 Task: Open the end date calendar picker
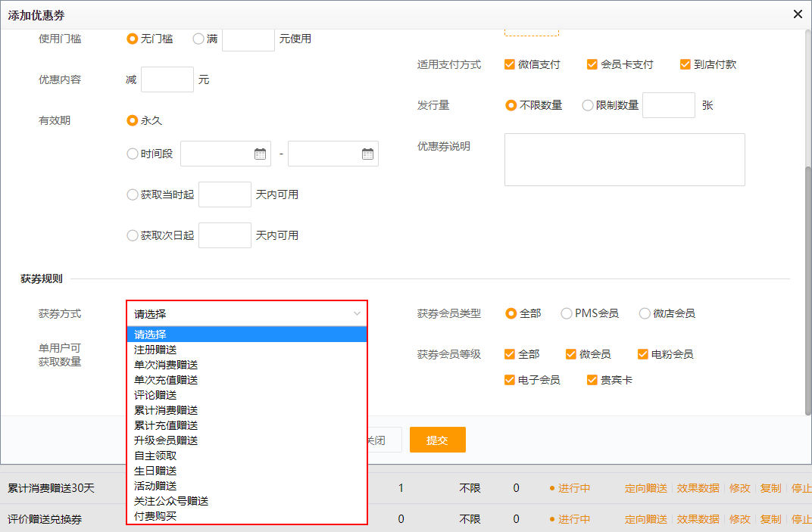tap(367, 154)
